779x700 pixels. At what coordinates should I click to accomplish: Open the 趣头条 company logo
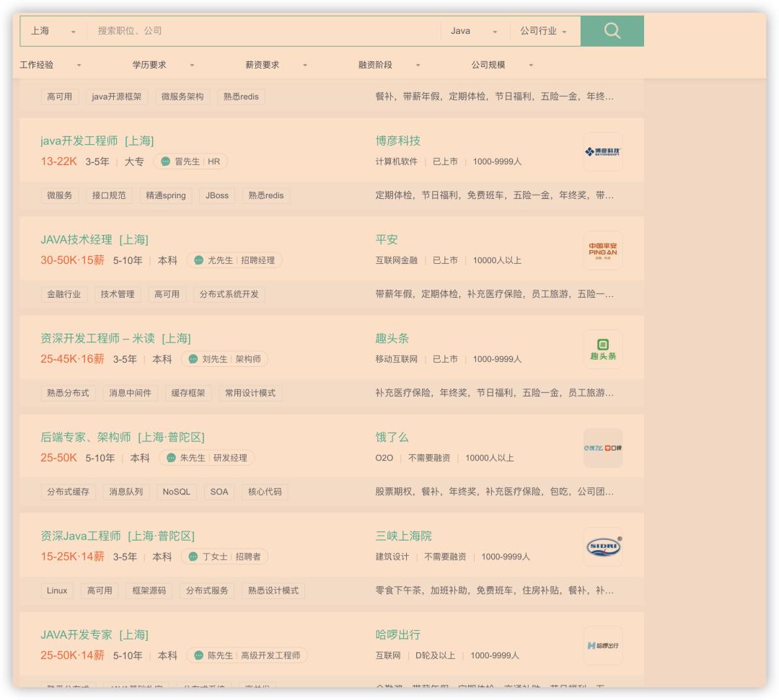click(602, 350)
